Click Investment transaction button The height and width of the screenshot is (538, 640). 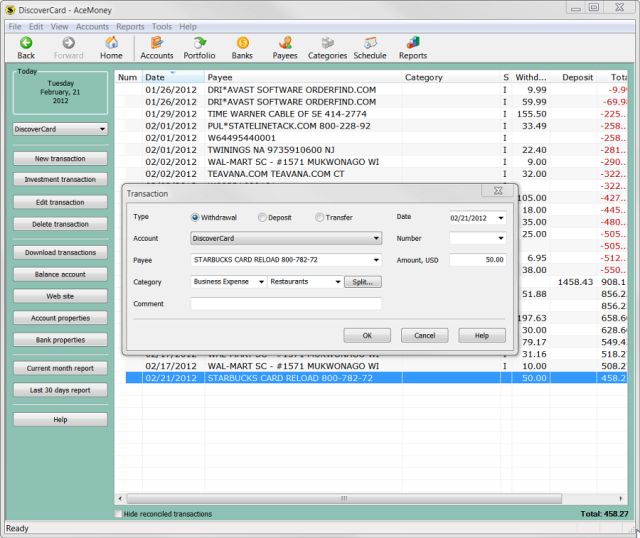point(60,179)
